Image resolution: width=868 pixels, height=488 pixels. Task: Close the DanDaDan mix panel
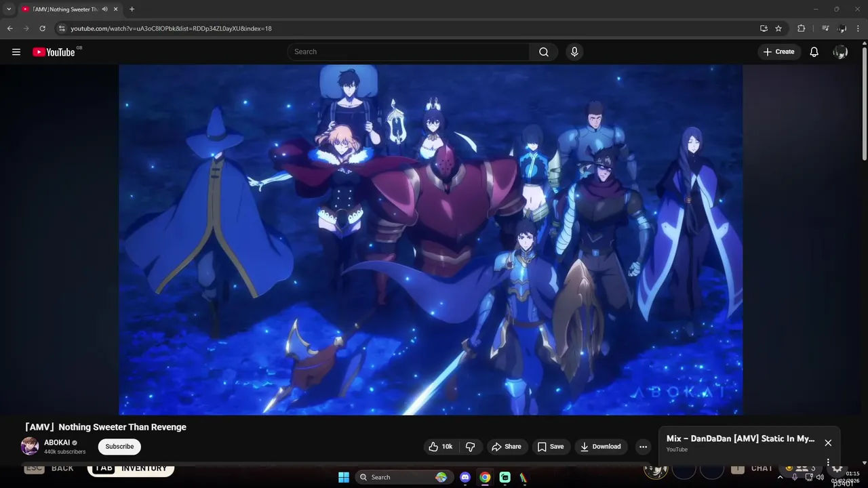point(828,443)
